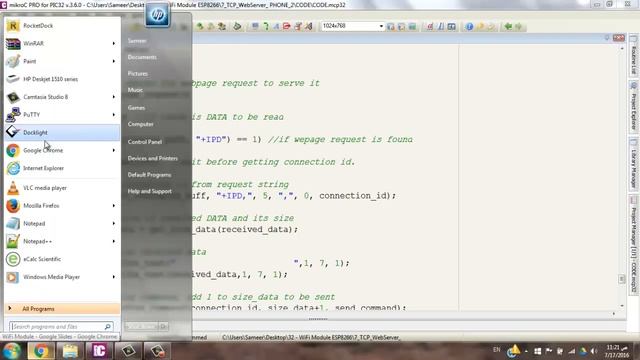Show All Programs list
This screenshot has height=360, width=640.
pos(62,309)
